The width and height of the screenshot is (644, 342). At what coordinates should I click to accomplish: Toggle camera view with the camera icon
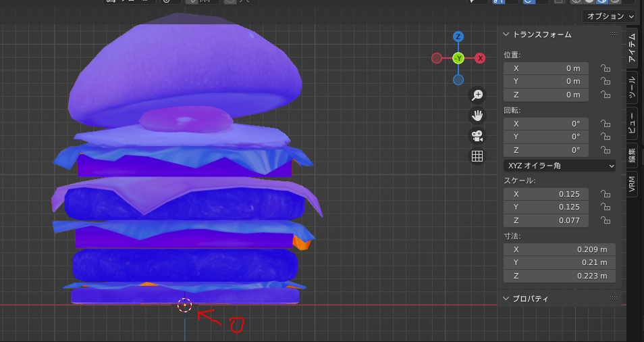coord(477,136)
